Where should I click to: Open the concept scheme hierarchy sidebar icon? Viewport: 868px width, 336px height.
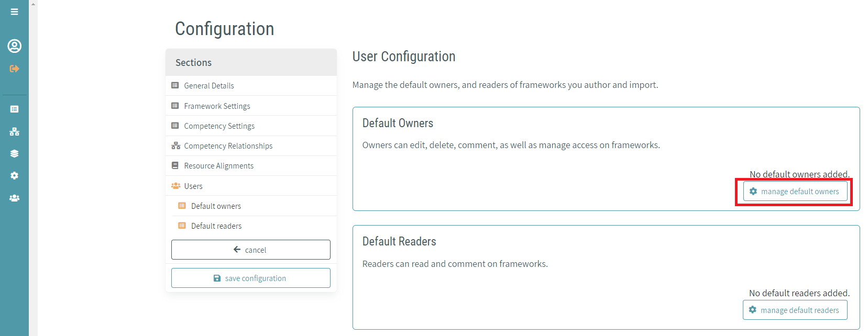[14, 131]
